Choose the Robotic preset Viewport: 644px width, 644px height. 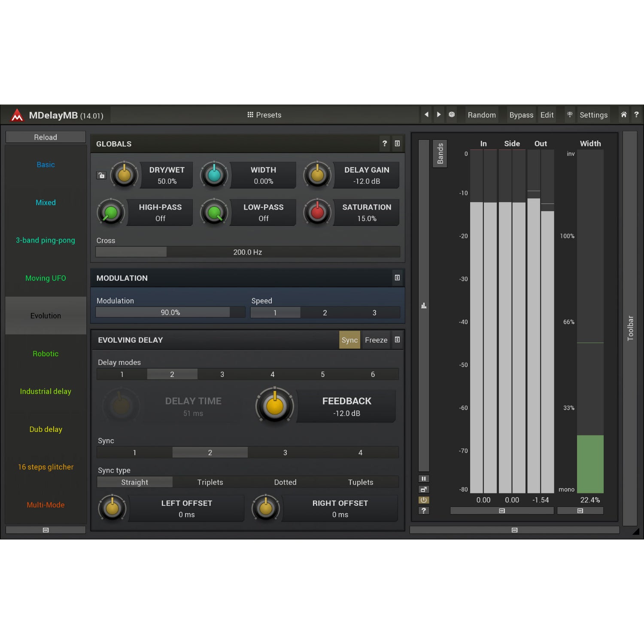[46, 354]
